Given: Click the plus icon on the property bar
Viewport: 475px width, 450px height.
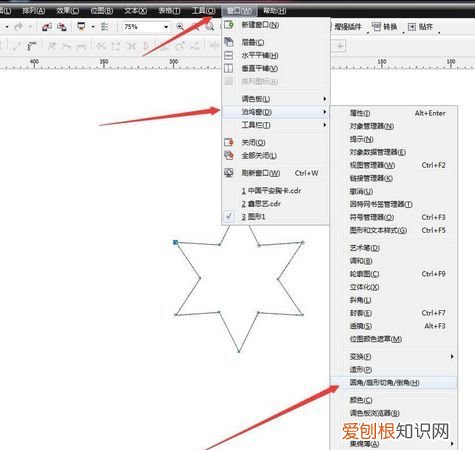Looking at the screenshot, I should [x=340, y=46].
